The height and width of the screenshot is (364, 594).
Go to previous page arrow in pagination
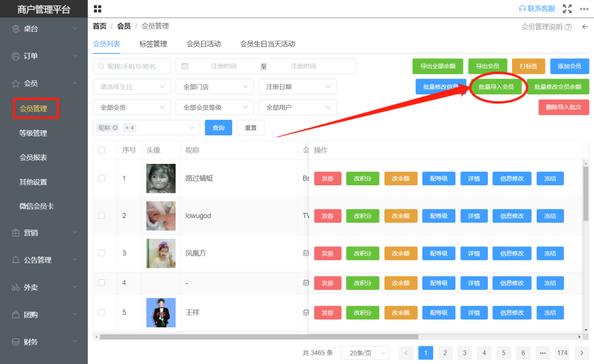pyautogui.click(x=406, y=352)
